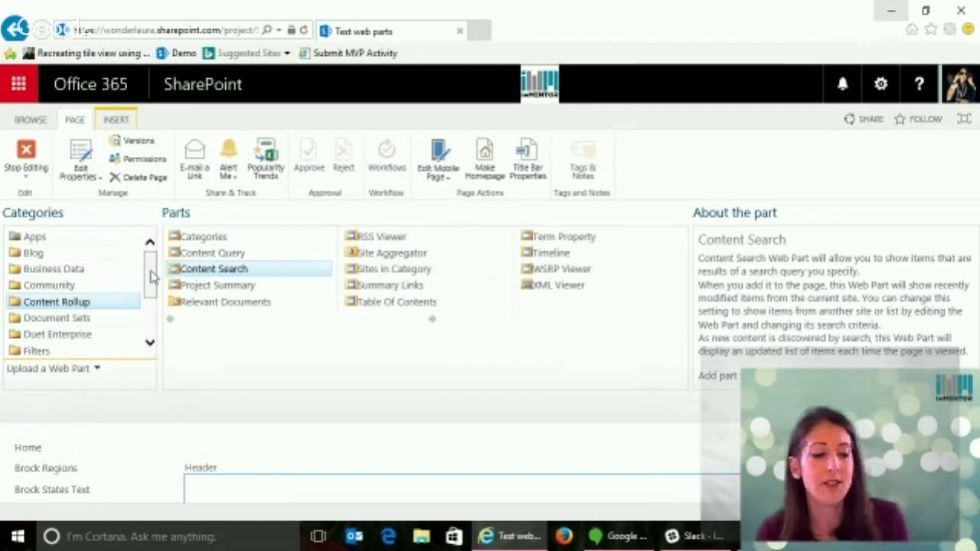Open the Demo favorites bookmark
Screen dimensions: 980x551
[x=177, y=53]
